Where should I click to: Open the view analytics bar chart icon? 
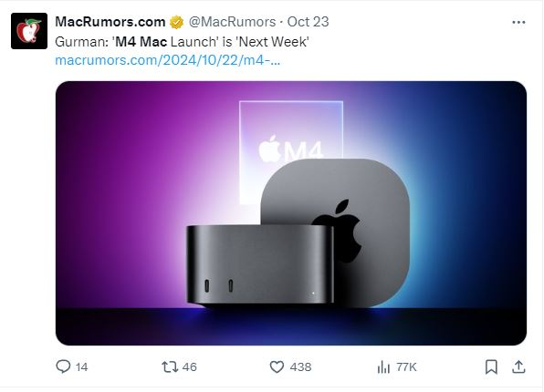(383, 366)
